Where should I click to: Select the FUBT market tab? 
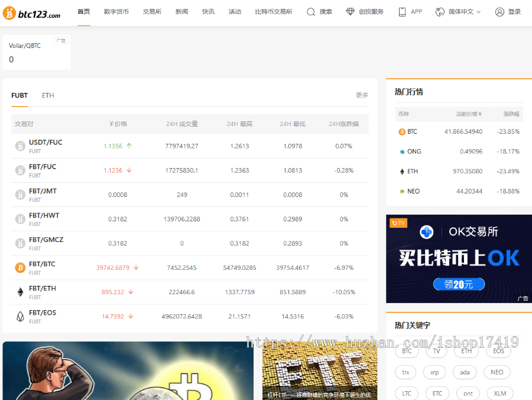20,95
